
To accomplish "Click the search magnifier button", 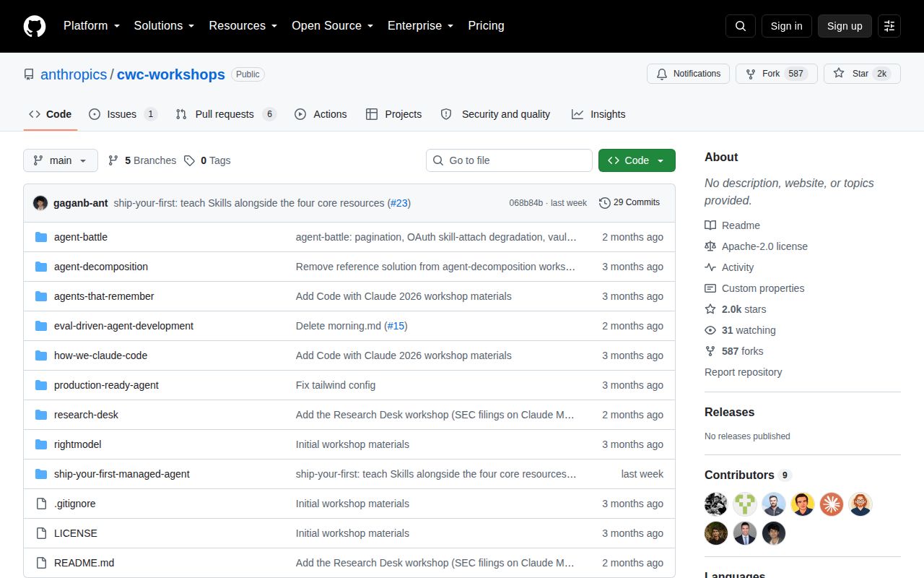I will 741,26.
